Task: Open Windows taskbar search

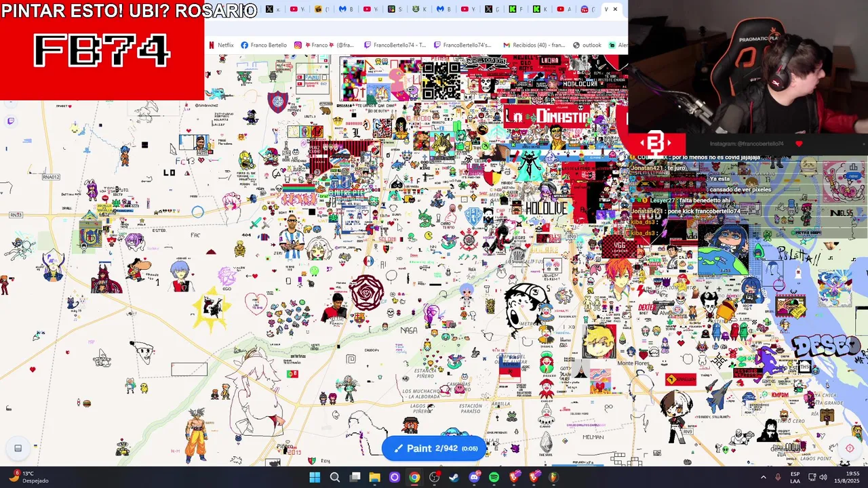Action: [335, 477]
